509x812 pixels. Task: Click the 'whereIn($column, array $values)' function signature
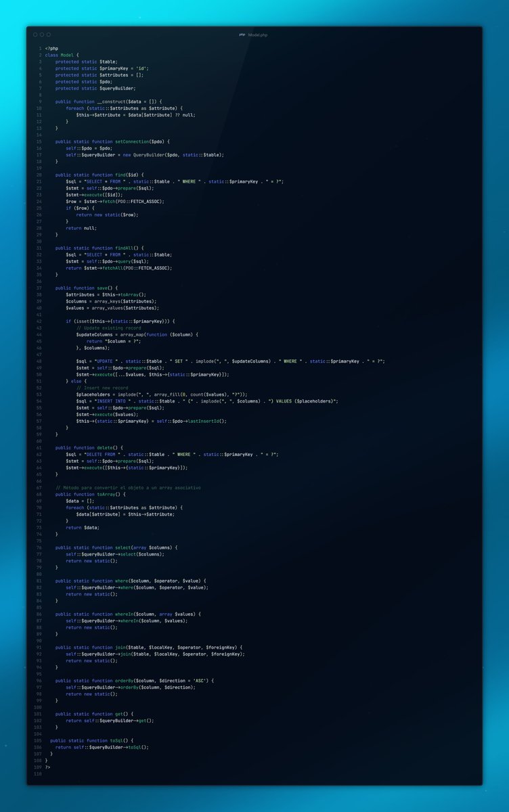128,614
